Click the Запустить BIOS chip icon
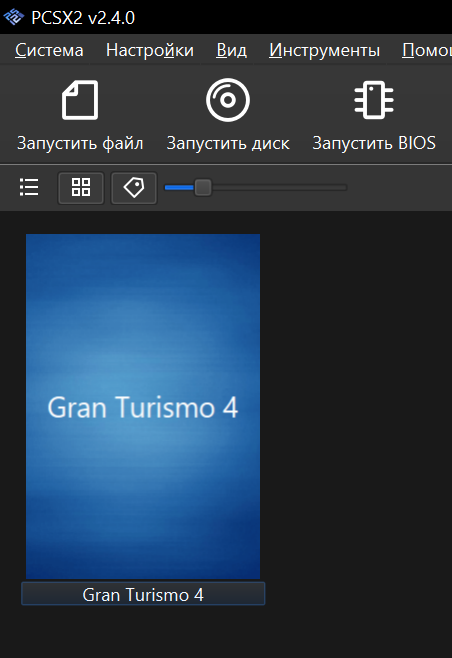 [x=374, y=100]
